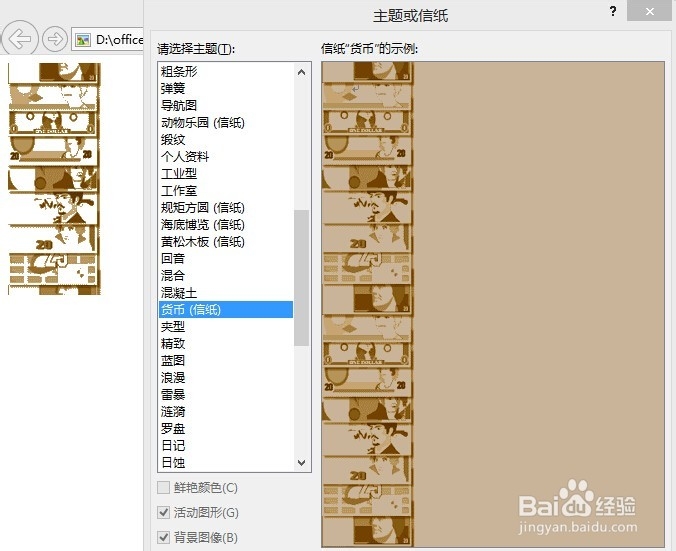The width and height of the screenshot is (676, 551).
Task: Toggle the 鲜艳颜色(C) checkbox
Action: tap(163, 488)
